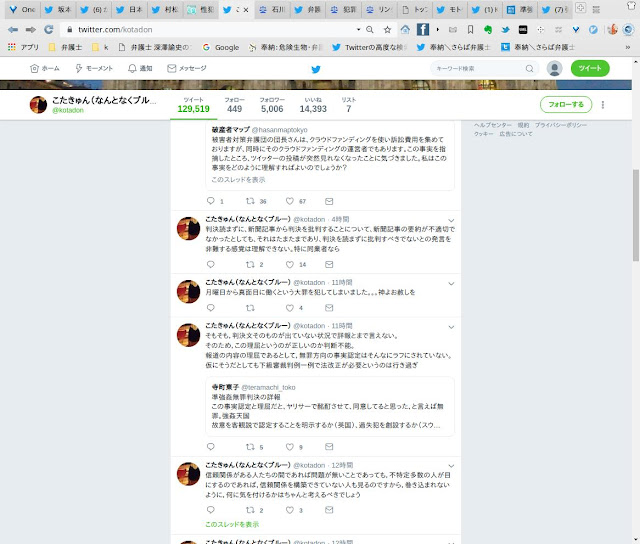This screenshot has height=544, width=640.
Task: Click the blue Twitter bird extension icon
Action: pyautogui.click(x=505, y=29)
